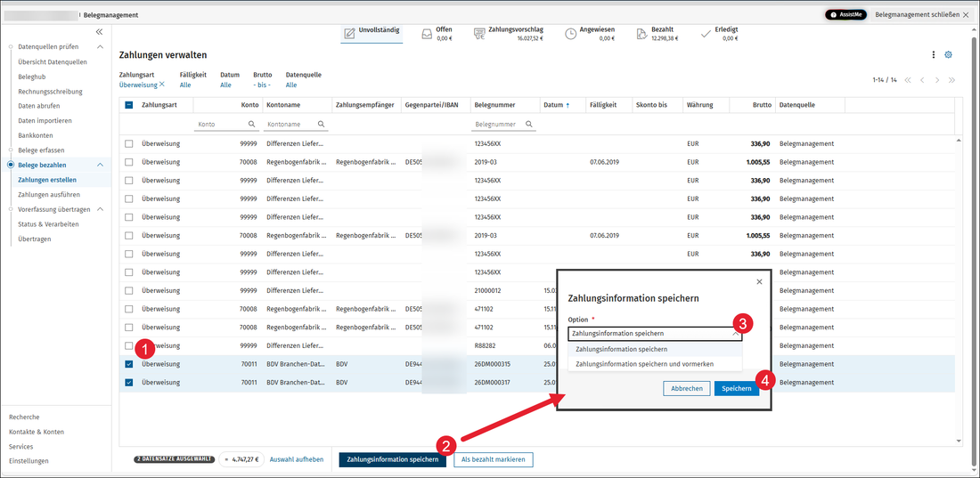Choose Zahlungsinformation speichern in the dropdown list
Screen dimensions: 980x478
[x=655, y=349]
